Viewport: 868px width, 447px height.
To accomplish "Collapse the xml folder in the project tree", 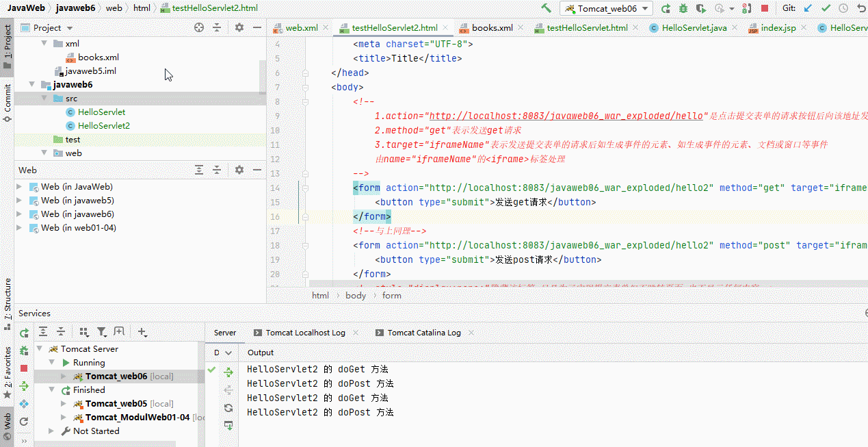I will [44, 44].
